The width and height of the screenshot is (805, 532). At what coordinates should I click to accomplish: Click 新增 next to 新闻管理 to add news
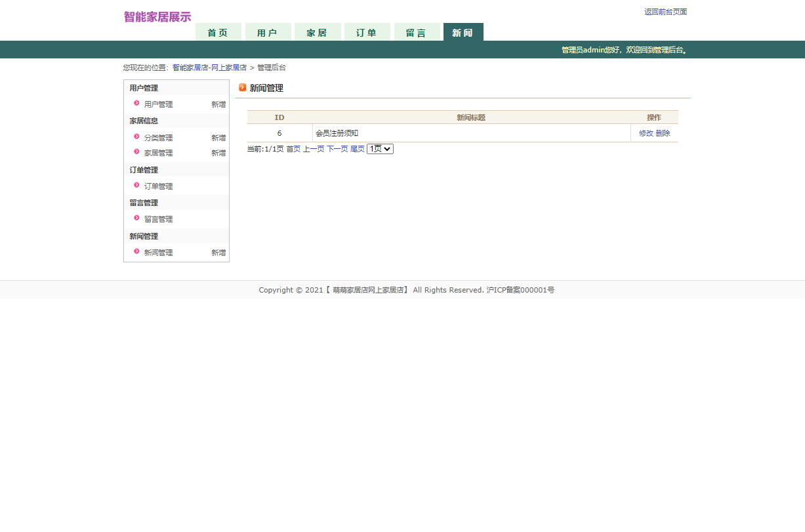pos(218,252)
